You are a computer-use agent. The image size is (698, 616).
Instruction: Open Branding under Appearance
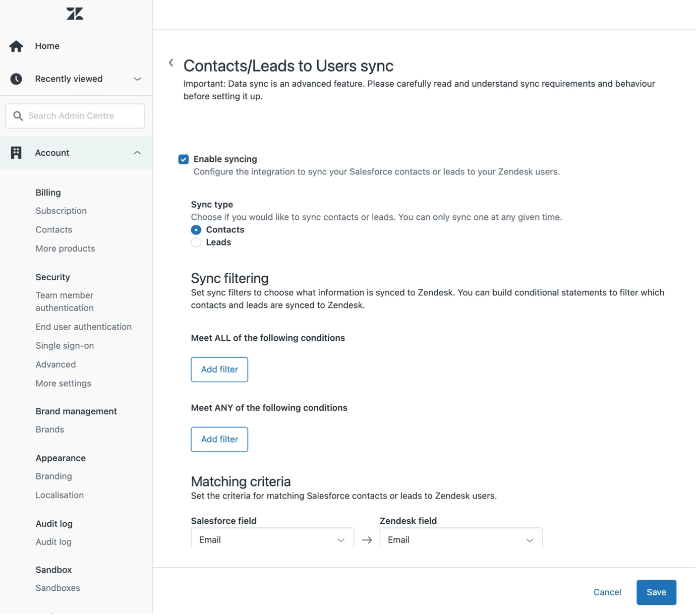[x=54, y=477]
